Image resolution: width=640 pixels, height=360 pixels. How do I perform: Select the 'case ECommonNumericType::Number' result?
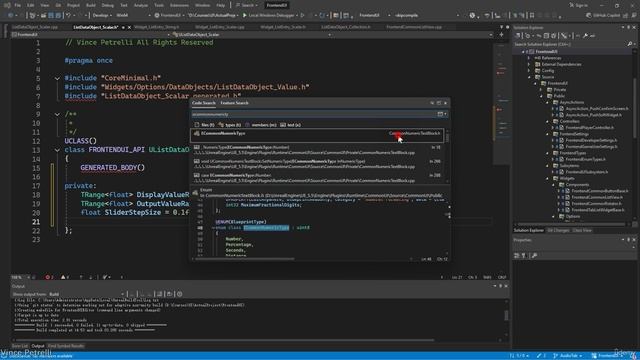coord(317,178)
